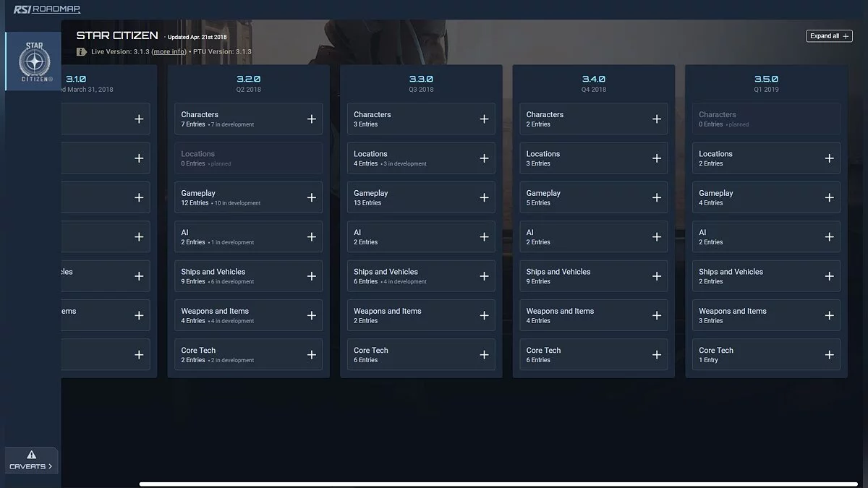This screenshot has height=488, width=868.
Task: Expand 3.4.0 Ships and Vehicles plus icon
Action: tap(657, 276)
